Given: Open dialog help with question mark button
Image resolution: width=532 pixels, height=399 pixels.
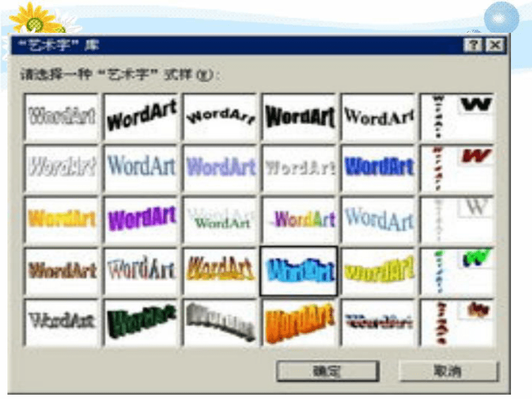Looking at the screenshot, I should [x=473, y=45].
